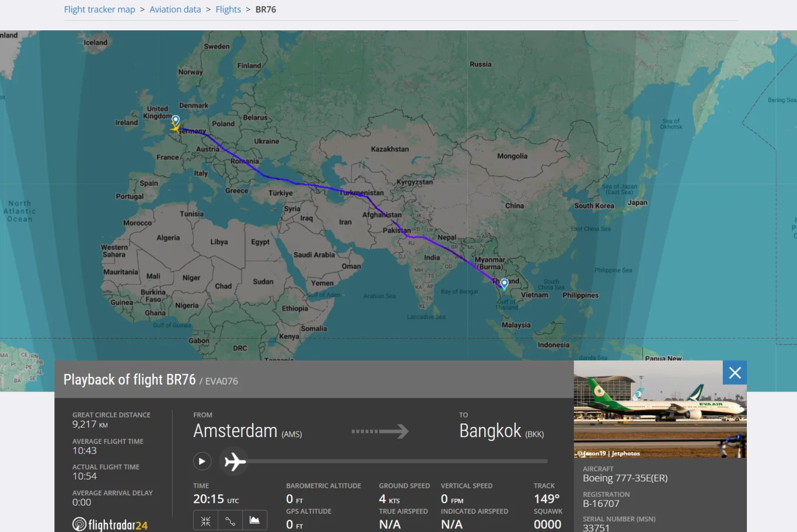Open the EVA Air aircraft photo
Screen dimensions: 797x532
click(660, 409)
